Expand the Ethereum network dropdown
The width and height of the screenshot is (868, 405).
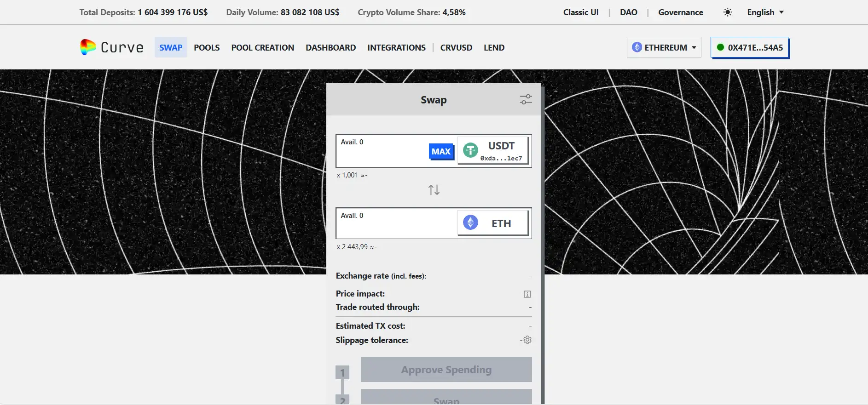click(664, 47)
